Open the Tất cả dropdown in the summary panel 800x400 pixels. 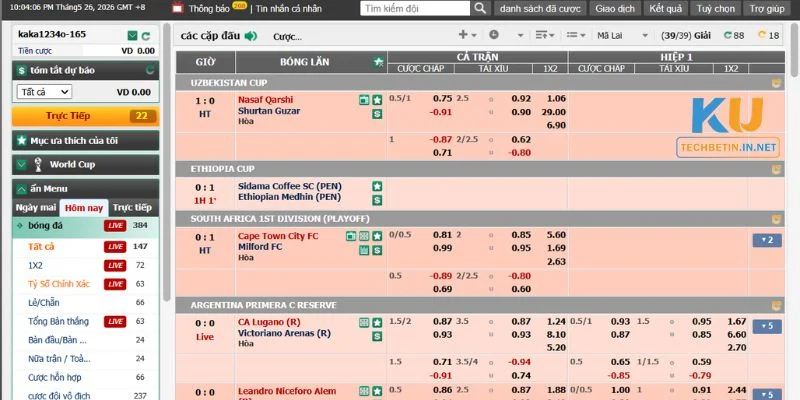coord(44,92)
